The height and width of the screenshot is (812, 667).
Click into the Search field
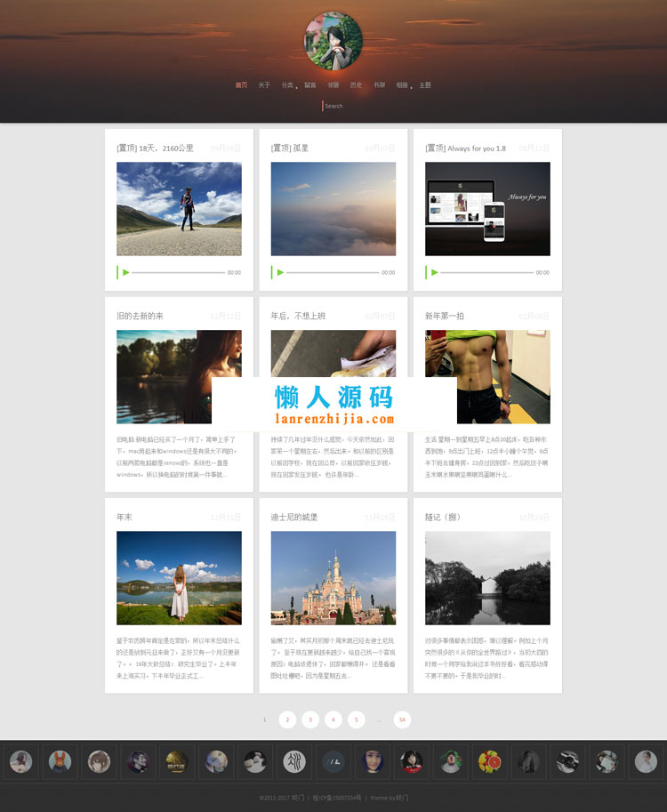333,106
